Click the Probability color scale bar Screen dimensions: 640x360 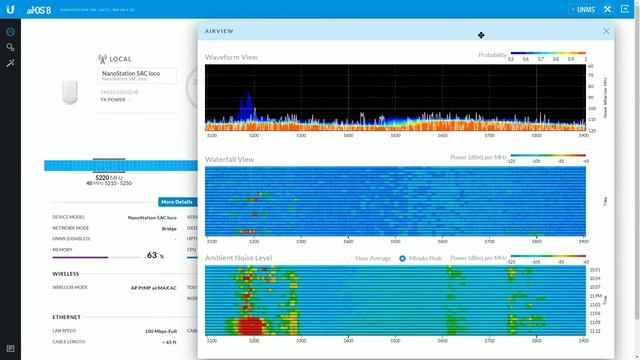tap(548, 53)
